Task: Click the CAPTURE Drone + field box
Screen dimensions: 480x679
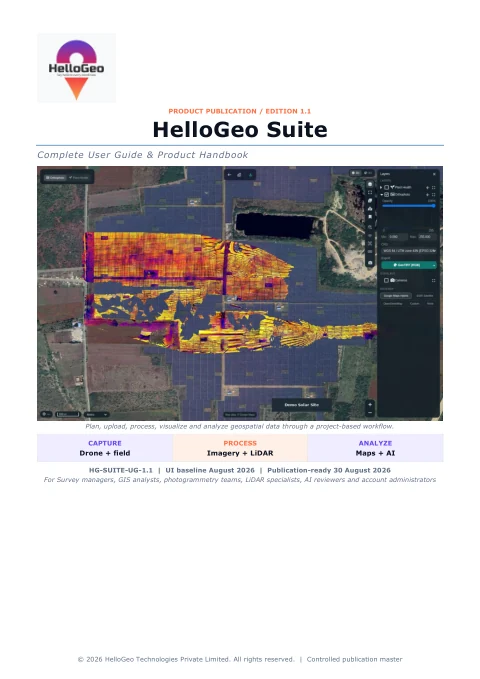Action: pyautogui.click(x=105, y=448)
